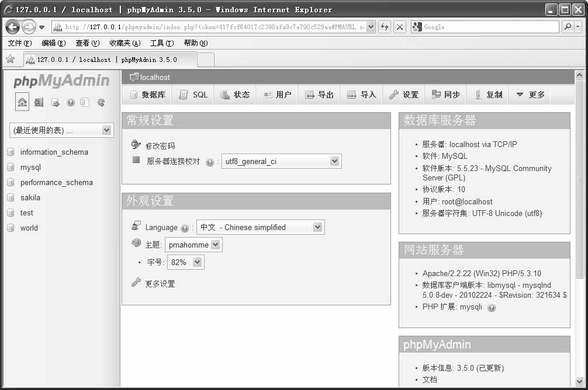Switch to the 导出 tab
588x390 pixels.
(319, 95)
